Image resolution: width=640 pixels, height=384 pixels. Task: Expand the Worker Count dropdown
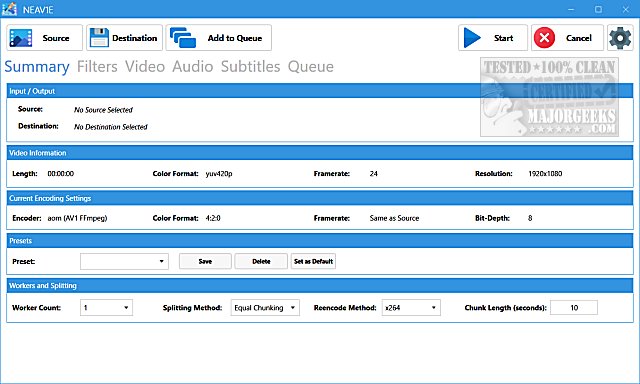(107, 308)
